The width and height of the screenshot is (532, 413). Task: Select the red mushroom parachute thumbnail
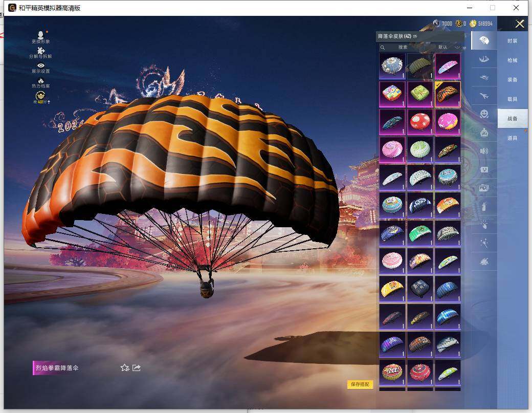coord(419,122)
